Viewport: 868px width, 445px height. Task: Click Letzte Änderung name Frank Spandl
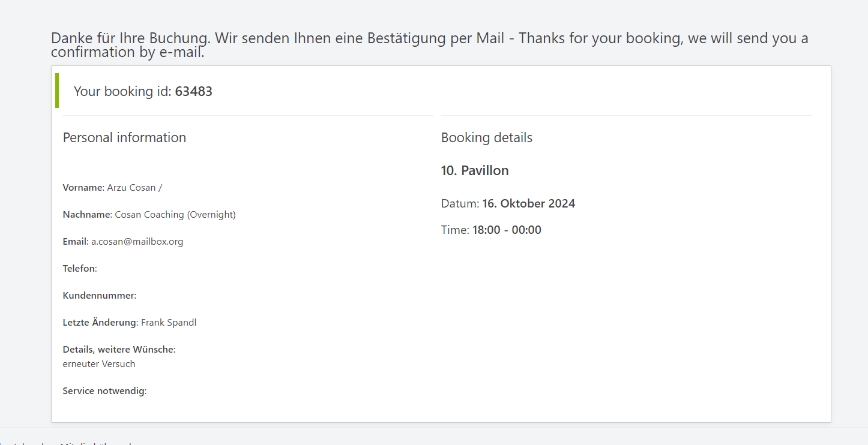click(x=169, y=323)
